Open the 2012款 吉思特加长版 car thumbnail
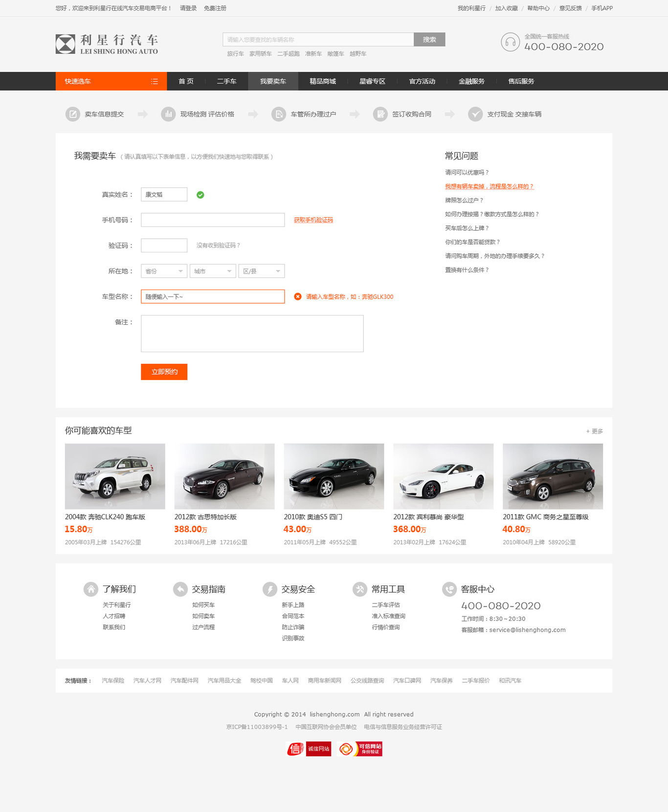 (224, 476)
